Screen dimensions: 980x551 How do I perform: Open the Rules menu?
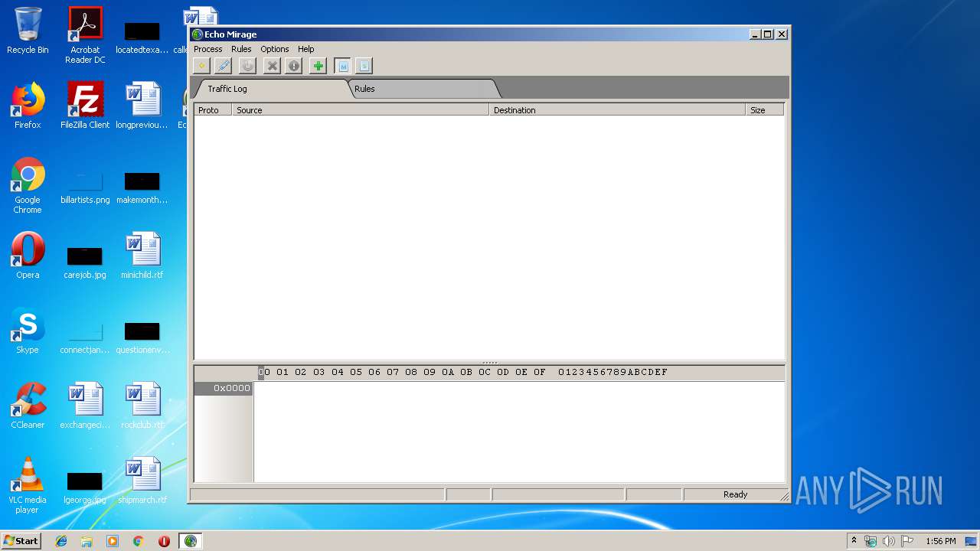pos(241,49)
